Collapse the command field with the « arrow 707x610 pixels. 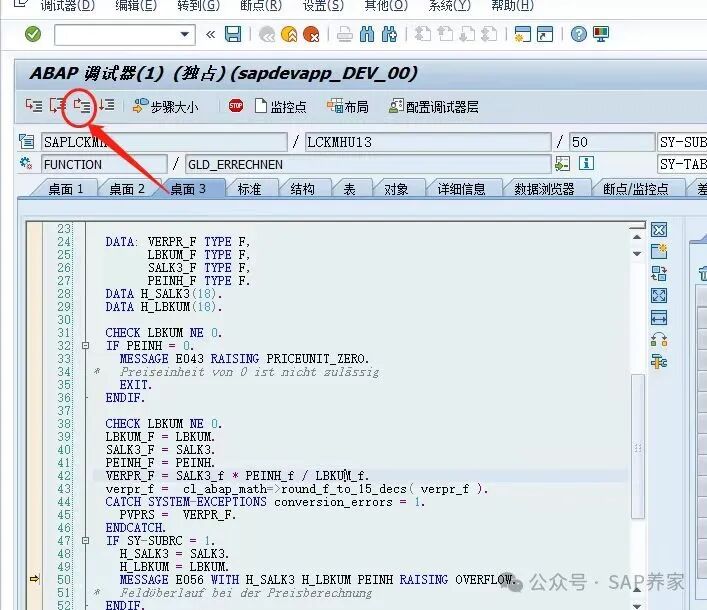coord(210,34)
